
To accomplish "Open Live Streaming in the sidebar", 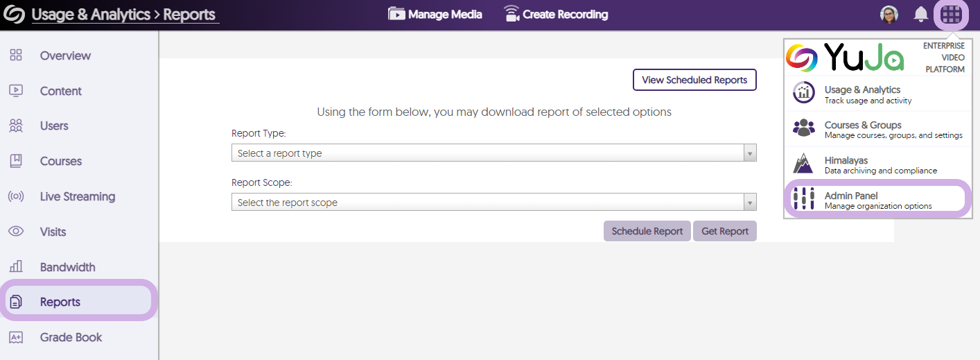I will pyautogui.click(x=77, y=196).
